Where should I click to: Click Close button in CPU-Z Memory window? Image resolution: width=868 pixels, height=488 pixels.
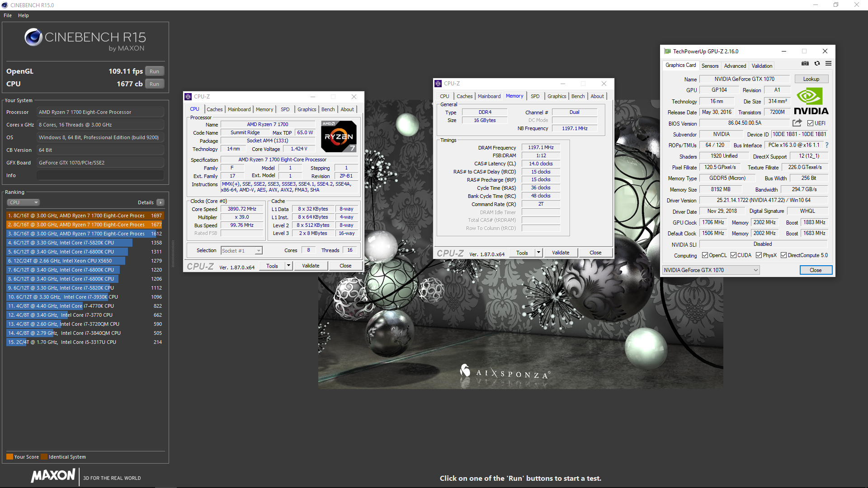pos(595,253)
